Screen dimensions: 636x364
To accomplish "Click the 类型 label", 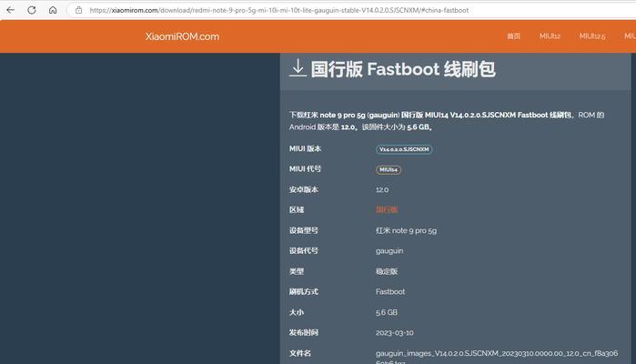I will [297, 271].
